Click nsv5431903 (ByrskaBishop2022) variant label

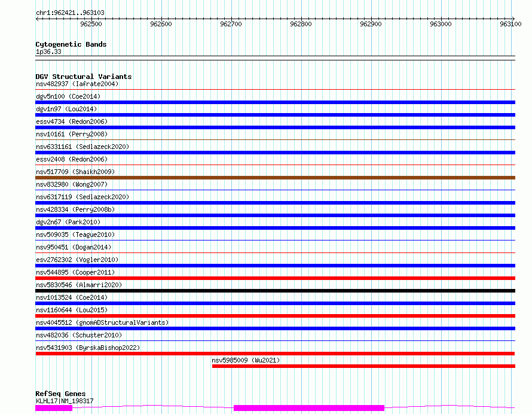[x=88, y=348]
